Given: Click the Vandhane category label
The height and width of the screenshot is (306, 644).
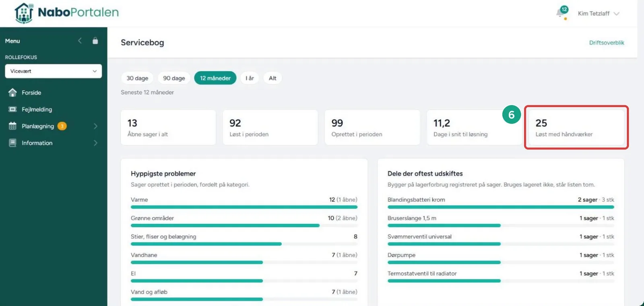Looking at the screenshot, I should point(144,255).
